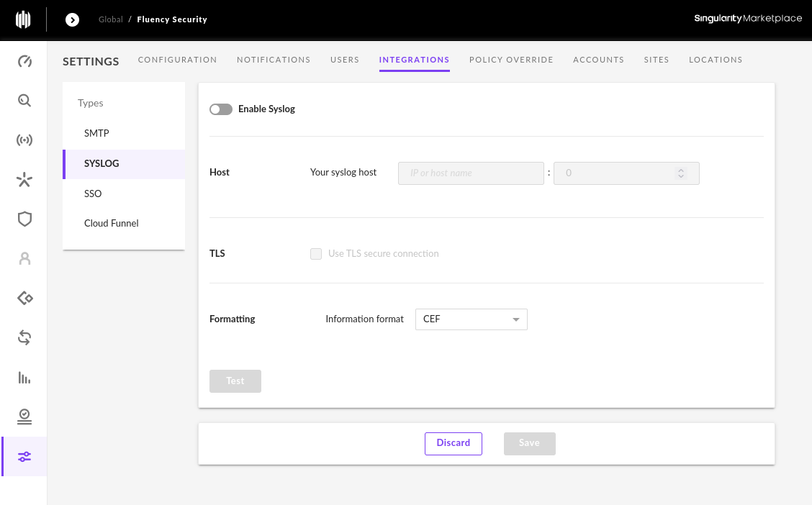
Task: Open the Sentinels broadcast signal icon
Action: click(24, 140)
